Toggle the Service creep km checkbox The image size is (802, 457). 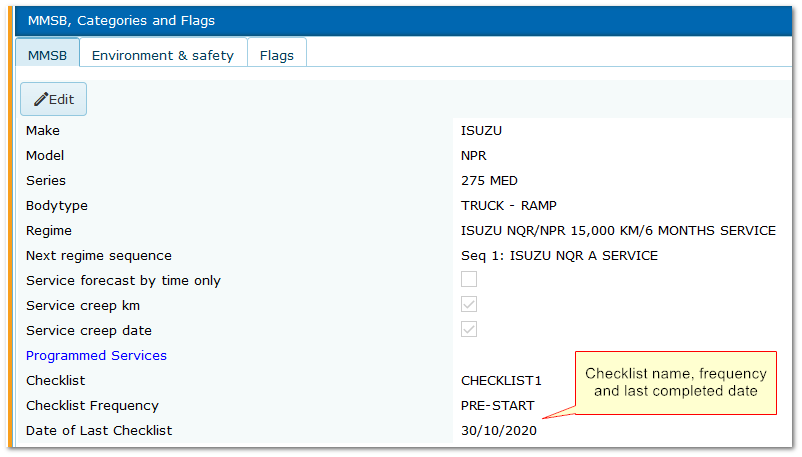469,305
